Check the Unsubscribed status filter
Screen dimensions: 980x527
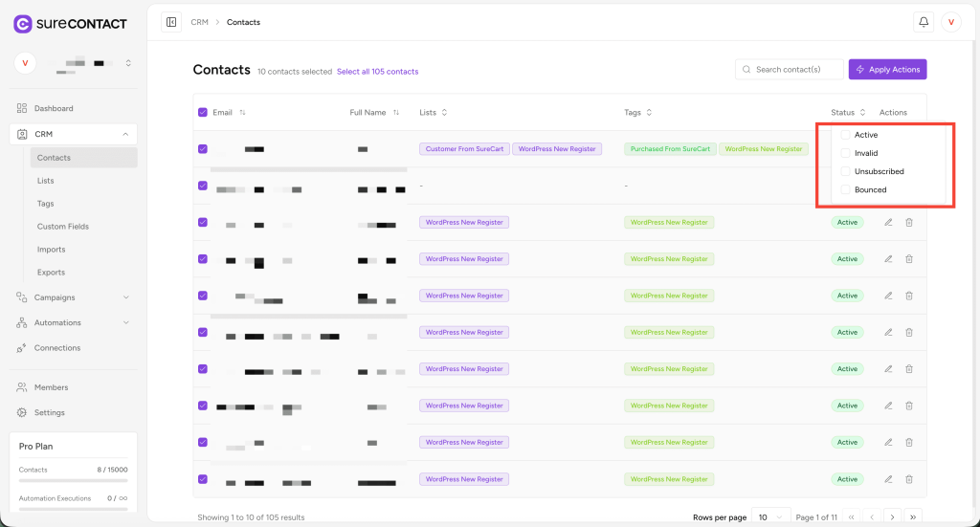click(845, 172)
